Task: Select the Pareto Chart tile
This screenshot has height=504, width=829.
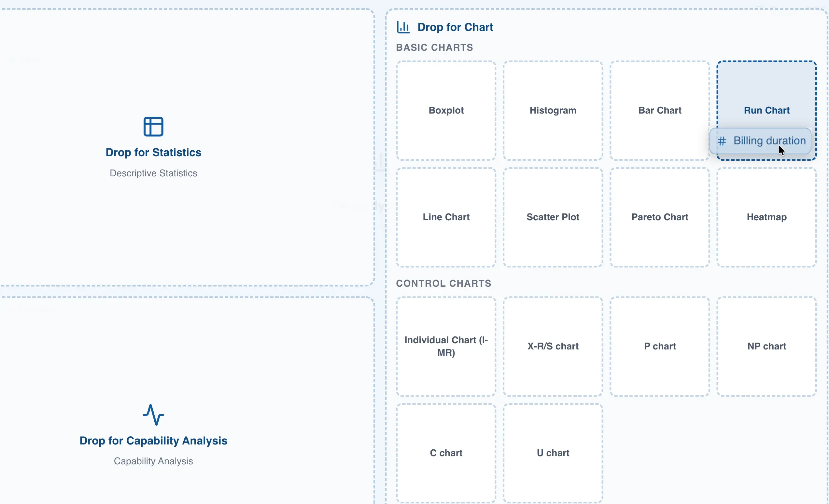Action: point(660,217)
